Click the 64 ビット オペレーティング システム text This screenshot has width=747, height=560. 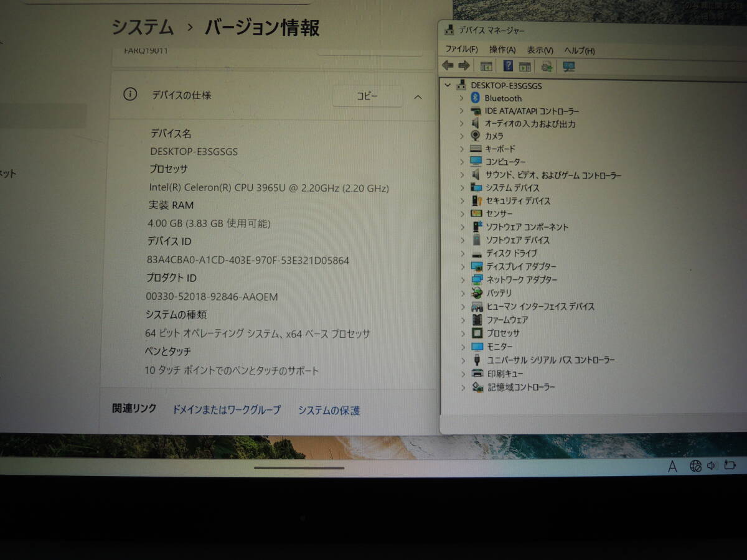point(258,334)
